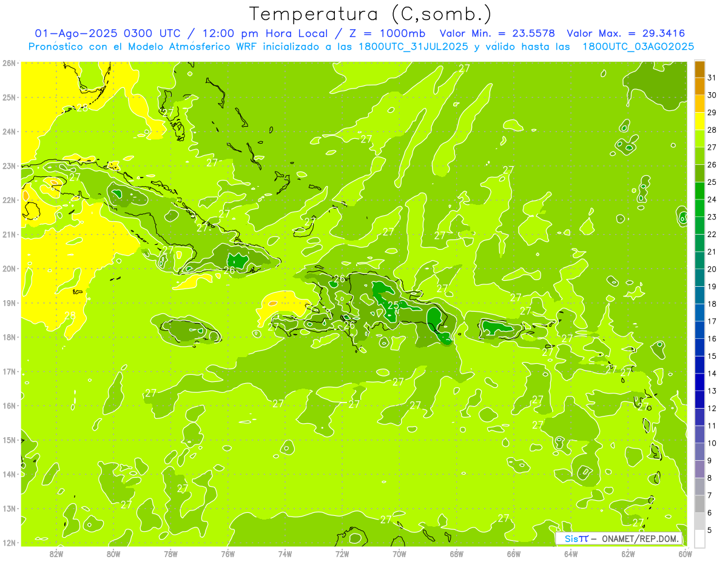728x562 pixels.
Task: Click the white color bar segment below 5
Action: [699, 538]
